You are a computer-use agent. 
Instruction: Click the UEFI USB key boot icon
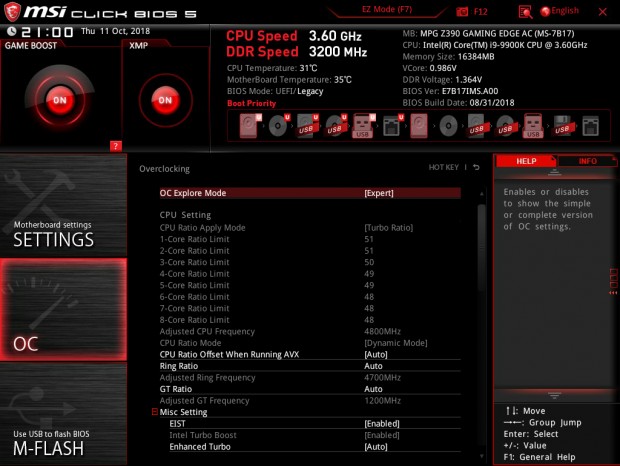coord(363,126)
